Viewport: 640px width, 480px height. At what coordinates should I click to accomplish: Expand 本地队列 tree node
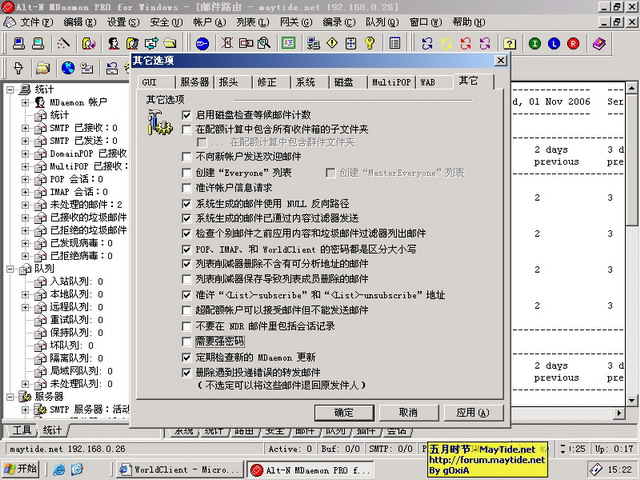[x=25, y=294]
